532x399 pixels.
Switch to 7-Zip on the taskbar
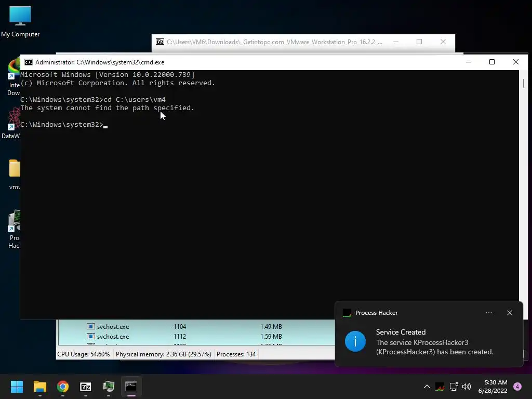click(86, 387)
